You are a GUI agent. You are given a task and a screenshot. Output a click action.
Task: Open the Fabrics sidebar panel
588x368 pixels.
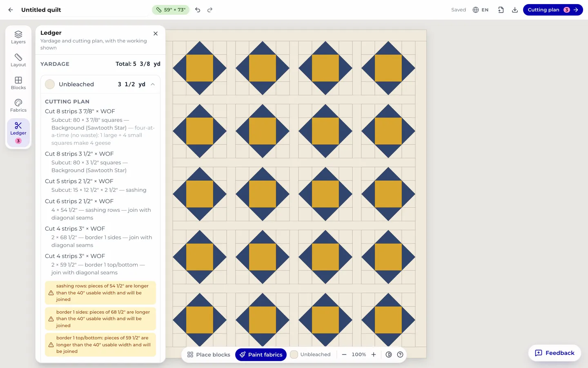(x=18, y=105)
